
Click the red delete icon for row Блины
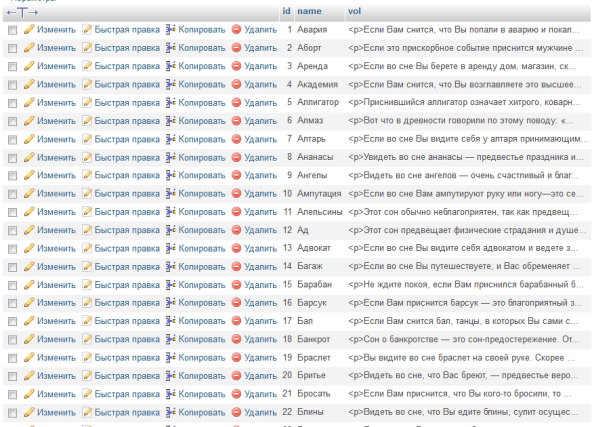(x=236, y=412)
